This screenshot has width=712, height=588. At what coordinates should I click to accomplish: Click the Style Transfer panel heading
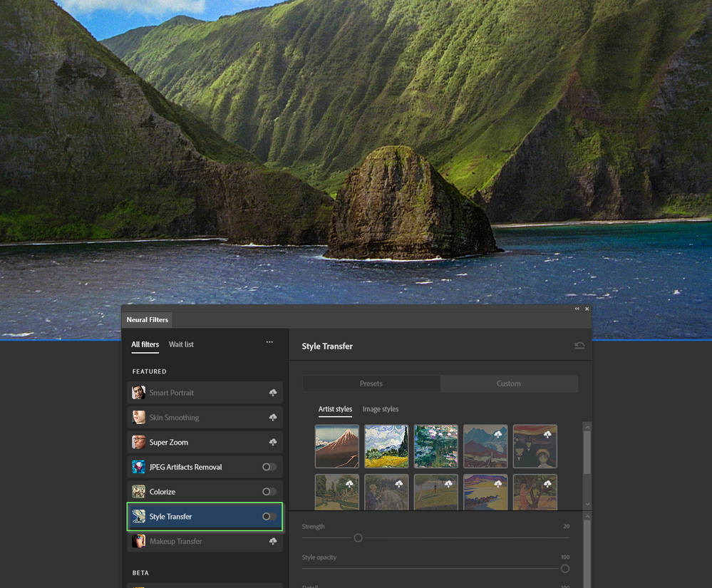tap(327, 346)
